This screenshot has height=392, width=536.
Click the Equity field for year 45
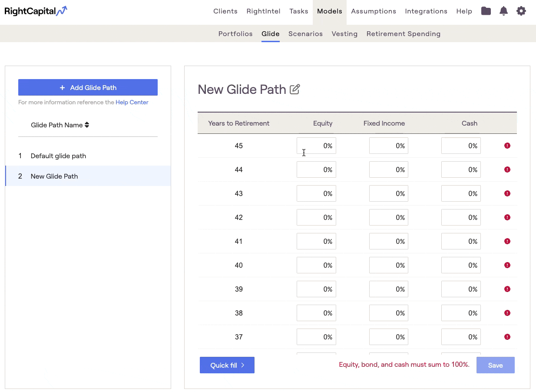316,146
